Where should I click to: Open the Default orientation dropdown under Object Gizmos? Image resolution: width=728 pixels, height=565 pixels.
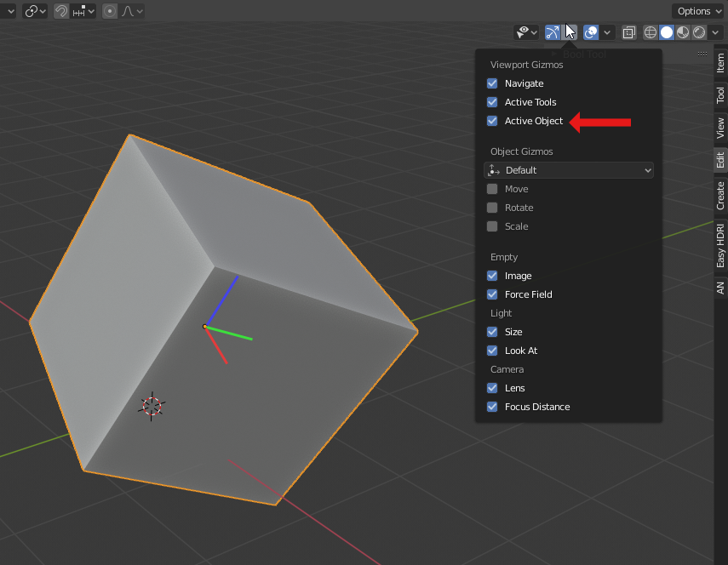[x=569, y=170]
